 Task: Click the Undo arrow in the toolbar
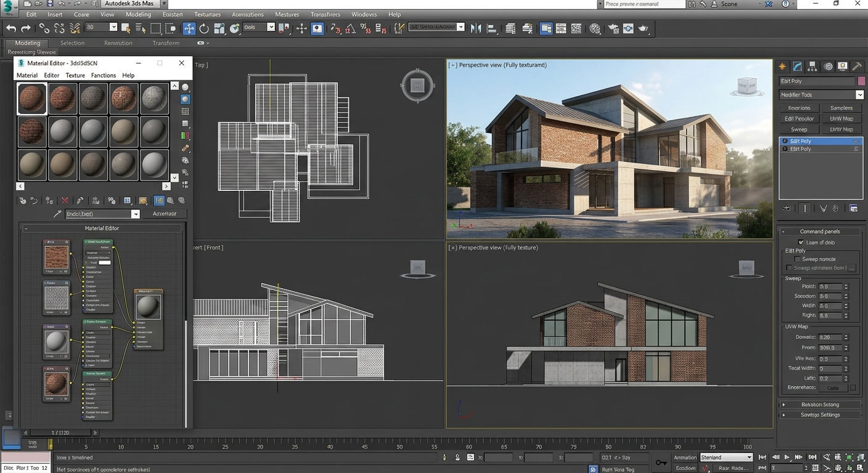point(10,28)
